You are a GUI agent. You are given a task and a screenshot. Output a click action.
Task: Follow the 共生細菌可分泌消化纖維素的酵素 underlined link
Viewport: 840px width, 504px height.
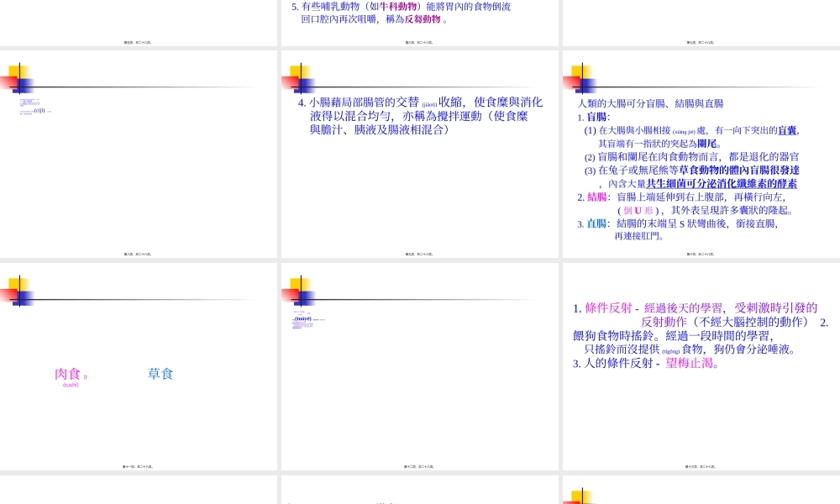[721, 184]
